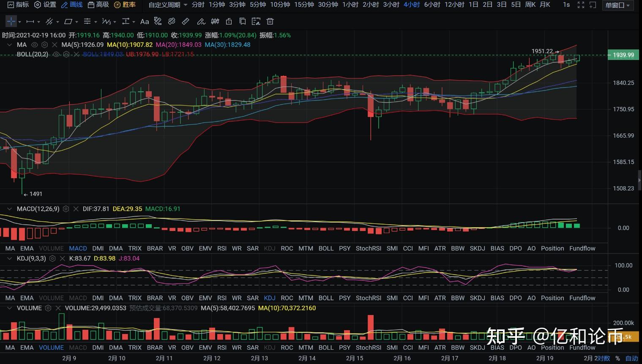Open the MA indicator settings hexagon icon
The height and width of the screenshot is (364, 642).
click(x=44, y=45)
